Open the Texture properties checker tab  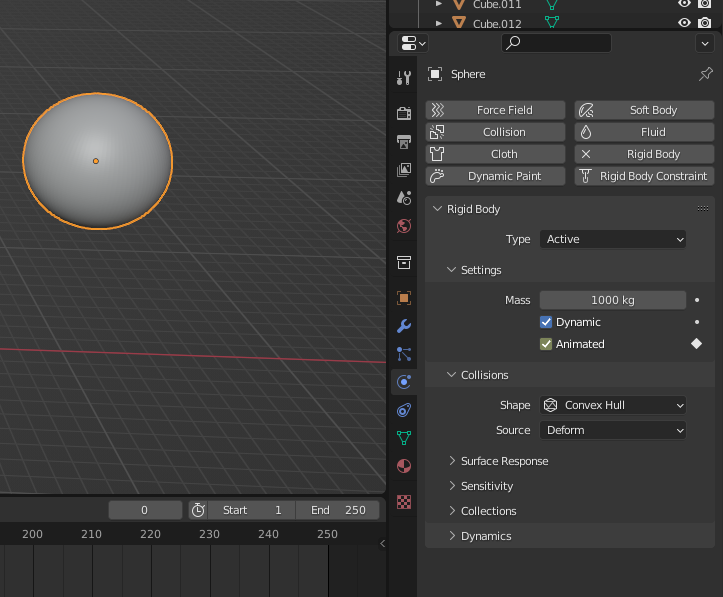pos(404,502)
